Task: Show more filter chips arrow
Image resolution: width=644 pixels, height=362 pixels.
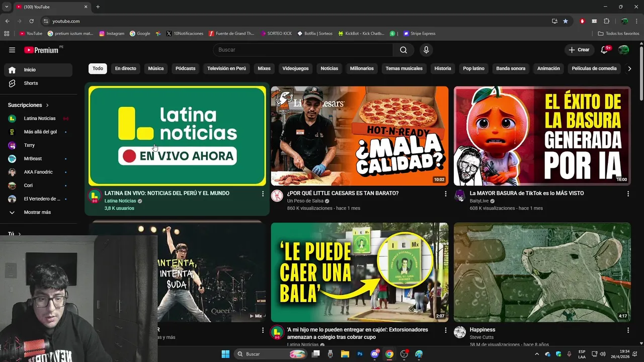Action: pos(629,68)
